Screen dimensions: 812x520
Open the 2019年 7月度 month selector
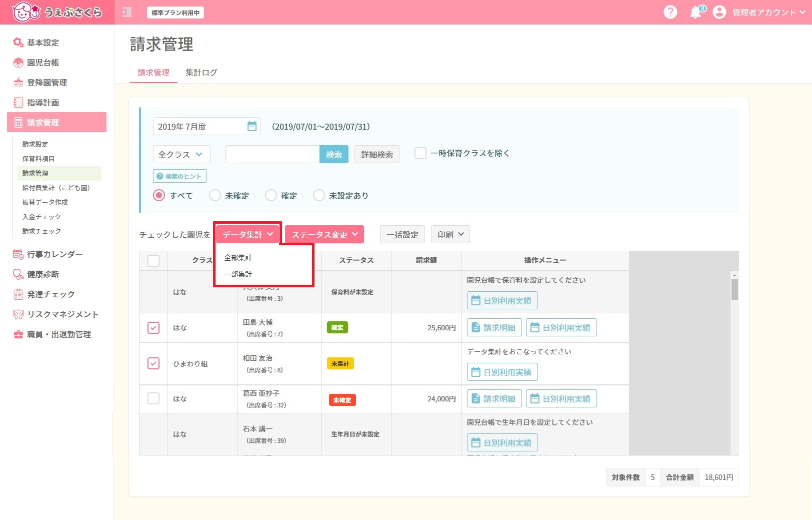[x=207, y=126]
